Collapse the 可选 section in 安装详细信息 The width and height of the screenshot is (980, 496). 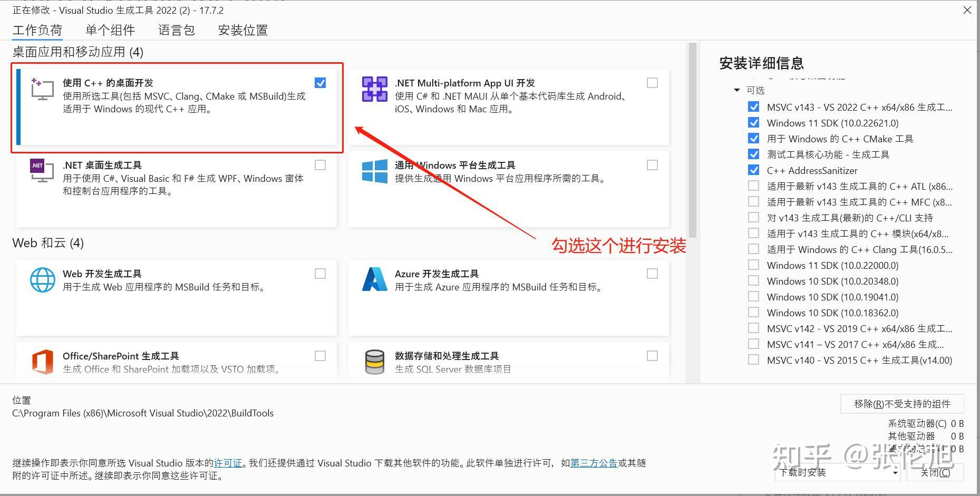point(736,90)
